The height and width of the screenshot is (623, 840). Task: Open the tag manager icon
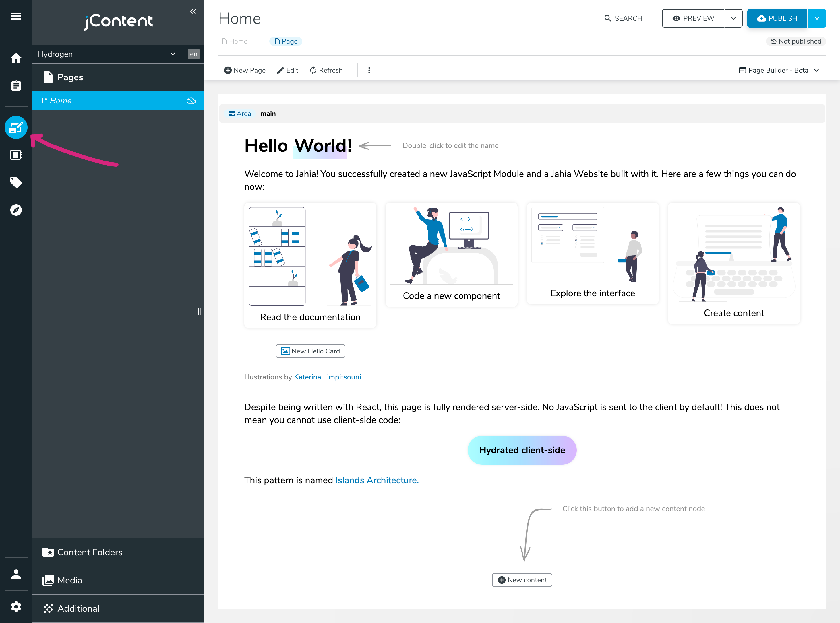coord(16,182)
